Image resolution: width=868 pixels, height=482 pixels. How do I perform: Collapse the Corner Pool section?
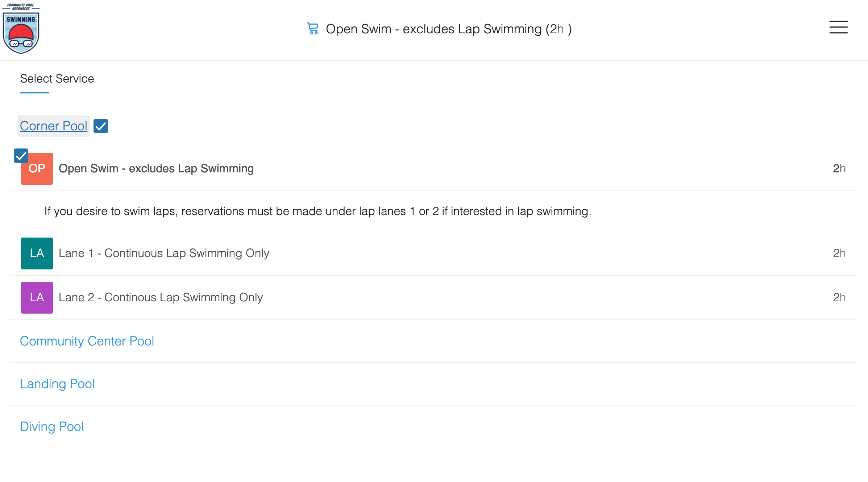pyautogui.click(x=54, y=126)
